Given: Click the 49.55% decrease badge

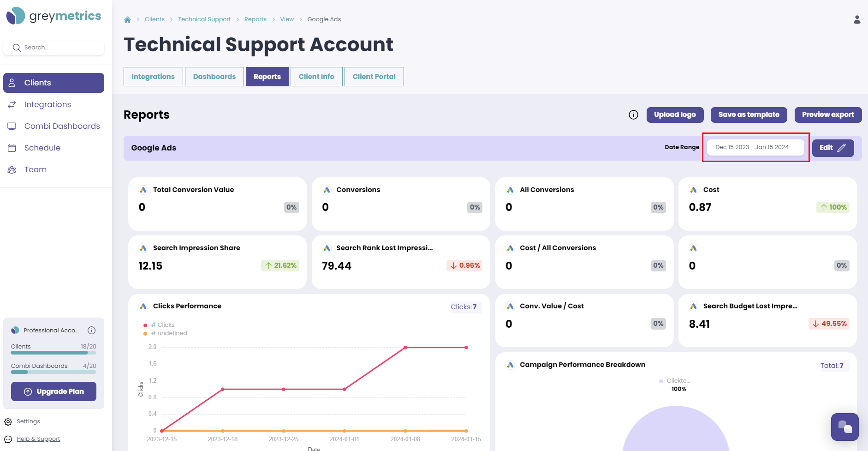Looking at the screenshot, I should pyautogui.click(x=829, y=324).
